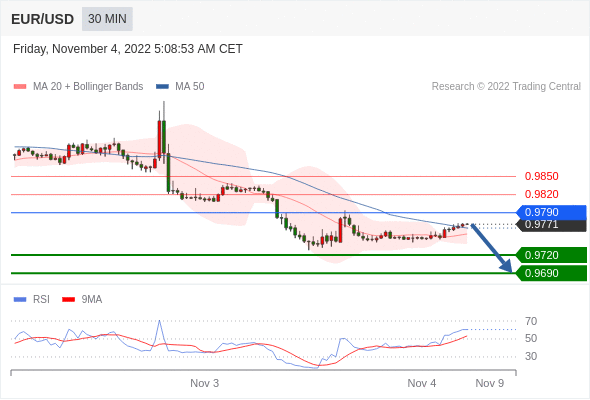Click the 0.9820 resistance label
The image size is (590, 400).
point(541,194)
